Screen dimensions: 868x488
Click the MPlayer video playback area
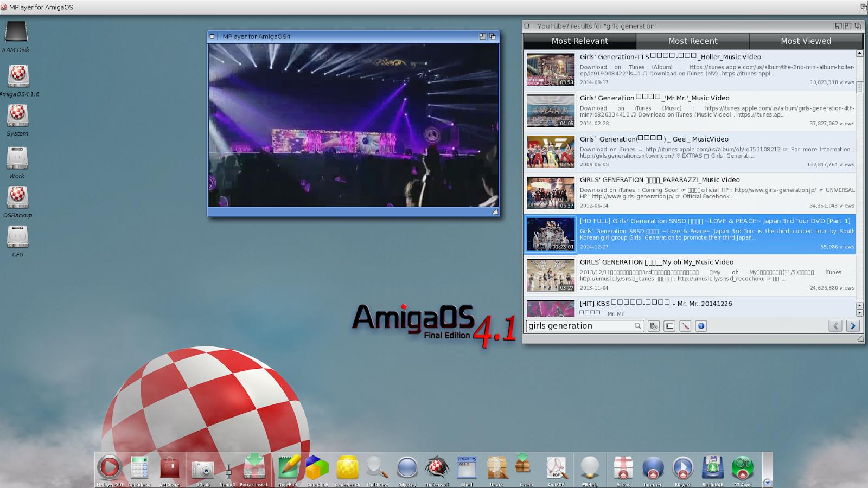click(x=353, y=125)
